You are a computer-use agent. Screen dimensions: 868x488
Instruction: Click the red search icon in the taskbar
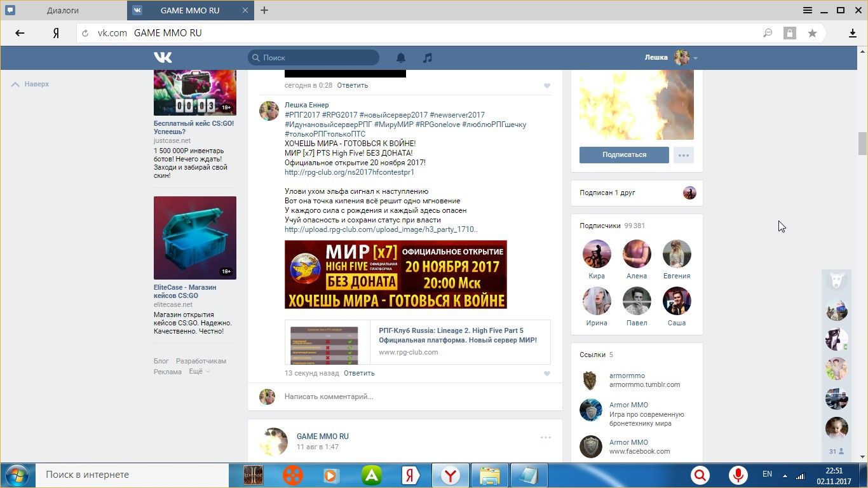(x=700, y=475)
